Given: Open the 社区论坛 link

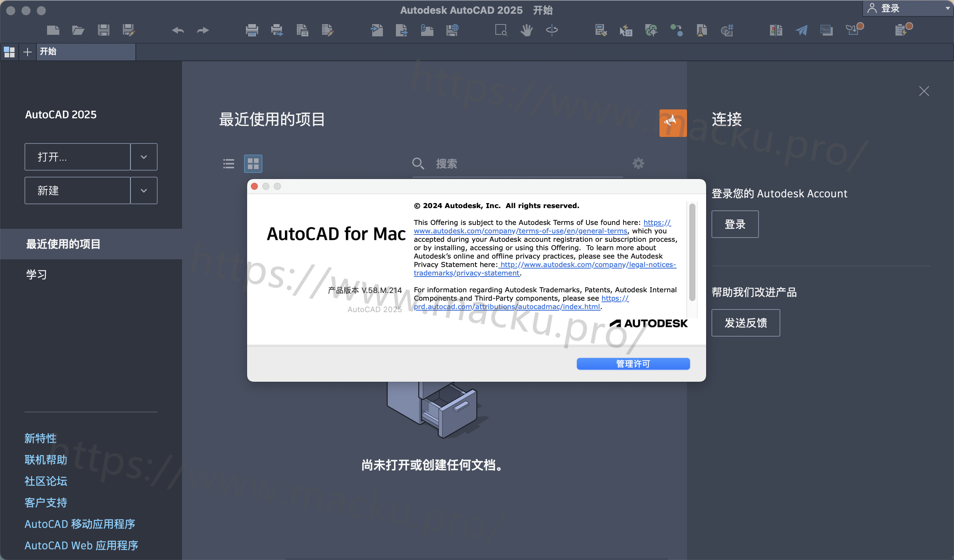Looking at the screenshot, I should [x=46, y=481].
